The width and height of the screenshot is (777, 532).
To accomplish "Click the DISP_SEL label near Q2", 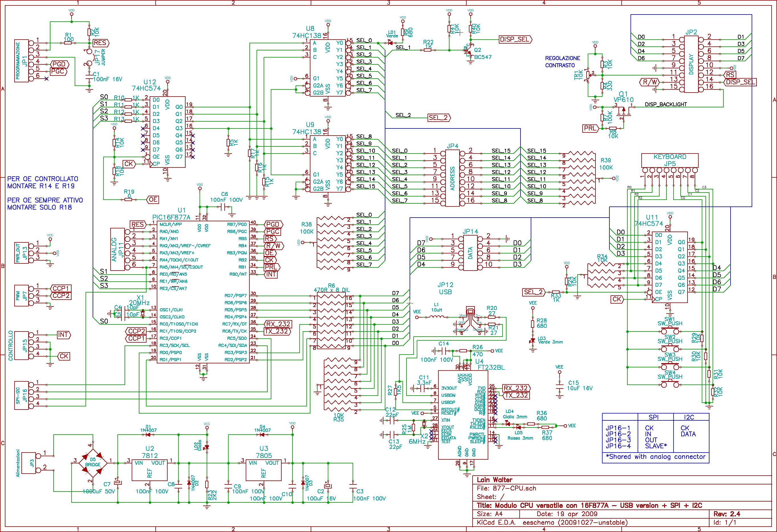I will click(x=515, y=39).
